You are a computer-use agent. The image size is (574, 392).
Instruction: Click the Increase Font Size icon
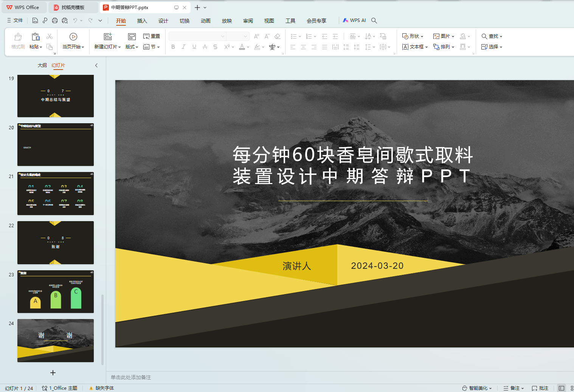pos(257,36)
